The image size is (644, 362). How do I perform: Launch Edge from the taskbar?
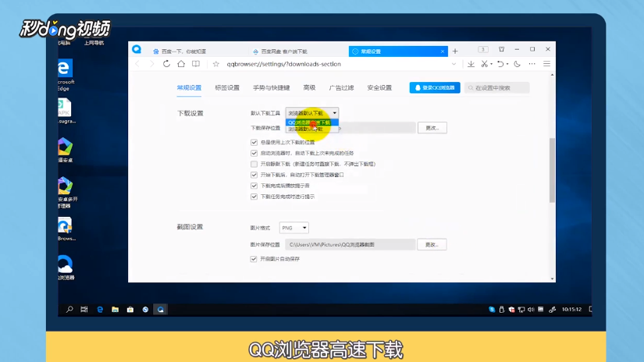pos(100,310)
